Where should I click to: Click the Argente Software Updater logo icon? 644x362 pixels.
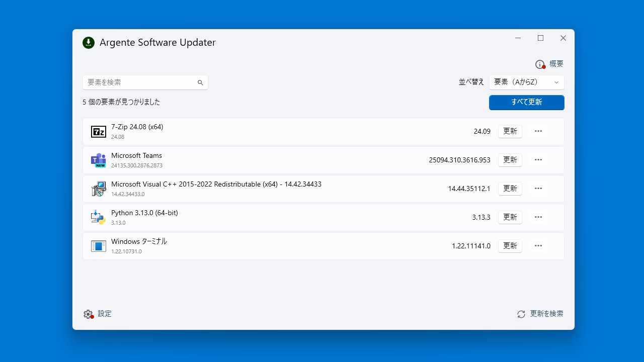(89, 43)
